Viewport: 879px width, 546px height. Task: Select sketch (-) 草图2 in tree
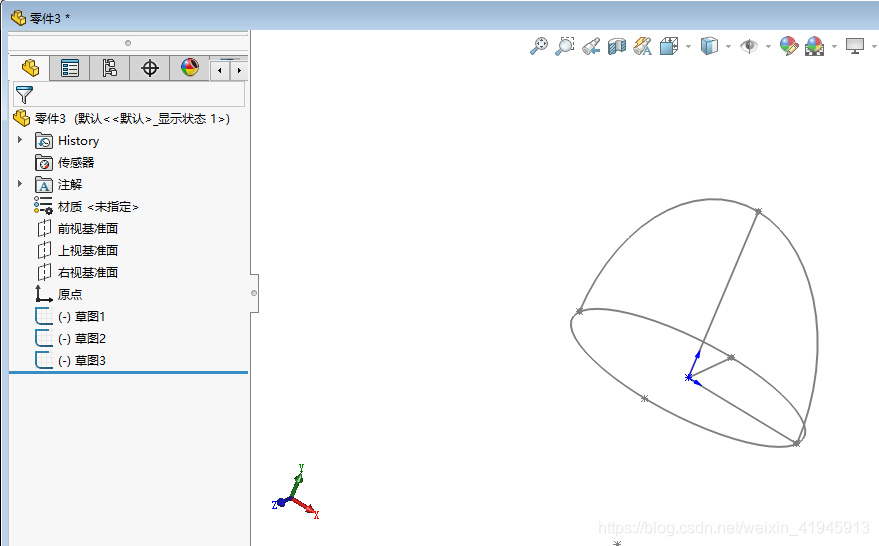pos(70,338)
